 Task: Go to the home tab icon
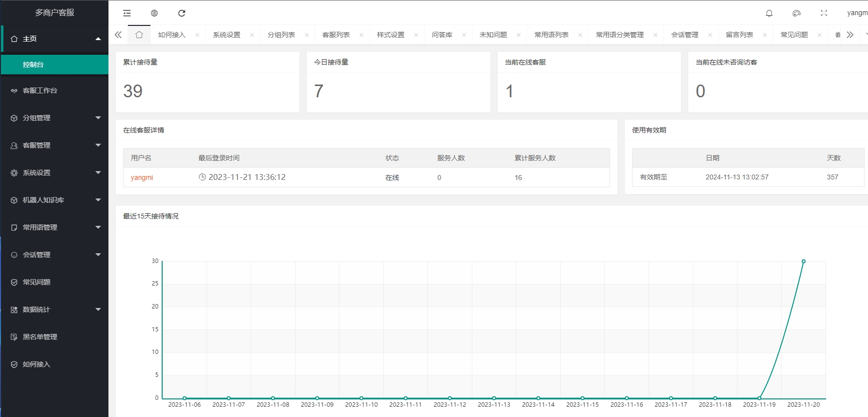139,35
